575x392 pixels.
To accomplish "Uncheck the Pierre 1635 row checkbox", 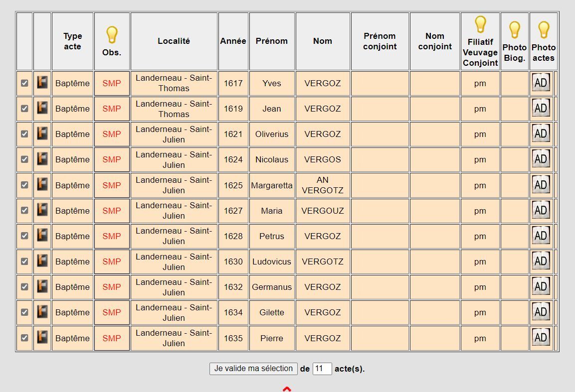I will click(x=24, y=338).
